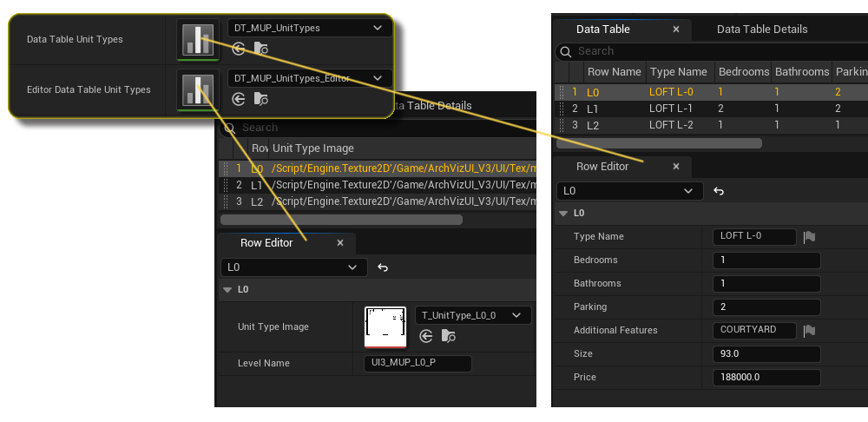Browse to DT_MUP_UnitTypes_Editor in Content Browser
The height and width of the screenshot is (422, 868).
click(260, 99)
